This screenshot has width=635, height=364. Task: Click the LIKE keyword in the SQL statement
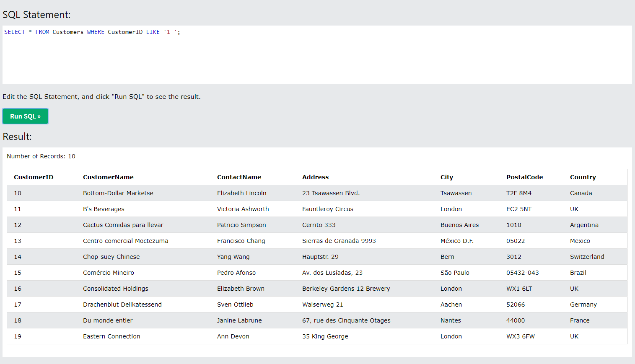pyautogui.click(x=153, y=32)
